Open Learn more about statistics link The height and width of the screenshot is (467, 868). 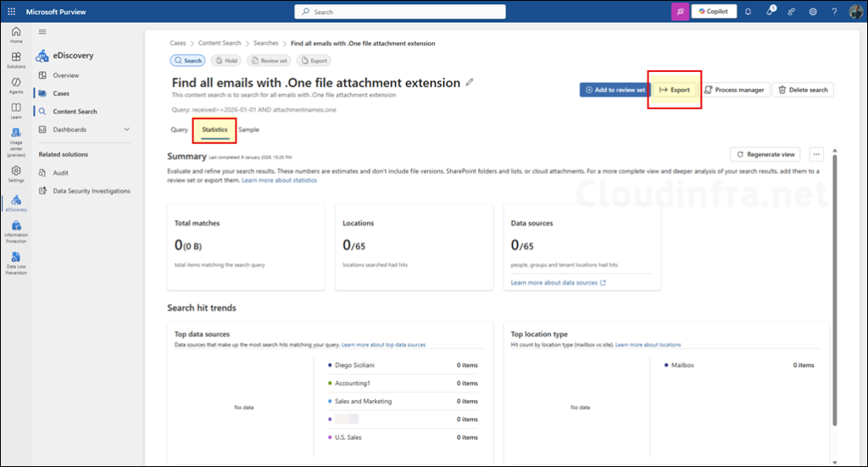click(279, 181)
